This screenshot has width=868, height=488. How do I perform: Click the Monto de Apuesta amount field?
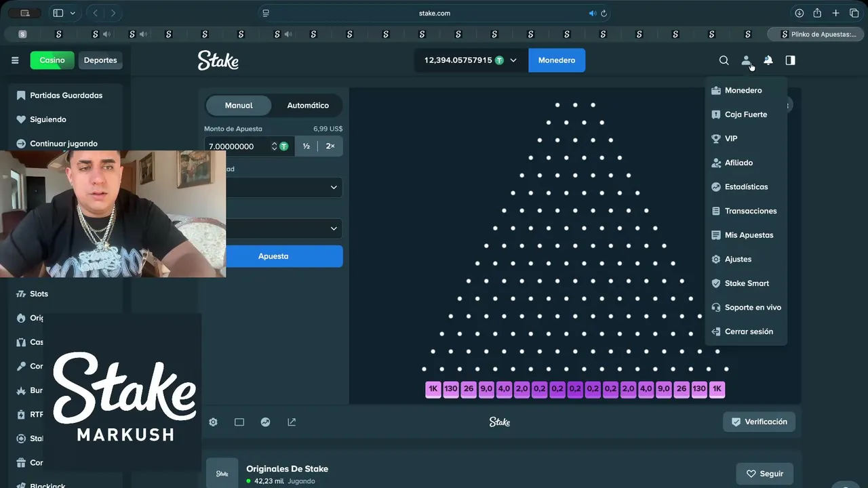tap(239, 146)
